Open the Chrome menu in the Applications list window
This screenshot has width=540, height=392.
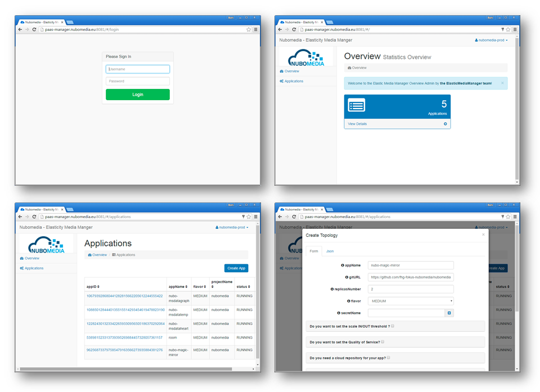tap(256, 217)
